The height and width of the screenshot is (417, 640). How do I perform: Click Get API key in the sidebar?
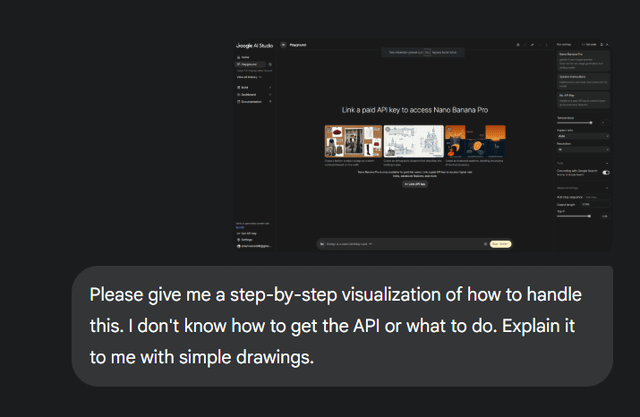250,232
